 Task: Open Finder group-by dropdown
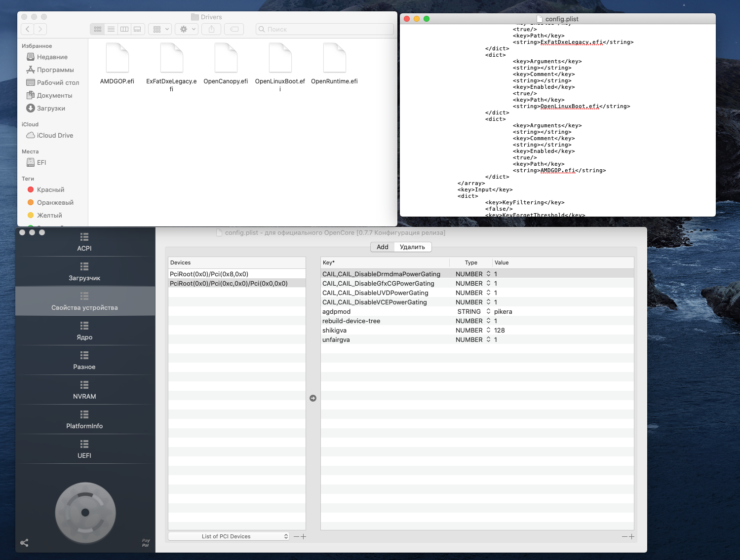[x=160, y=29]
